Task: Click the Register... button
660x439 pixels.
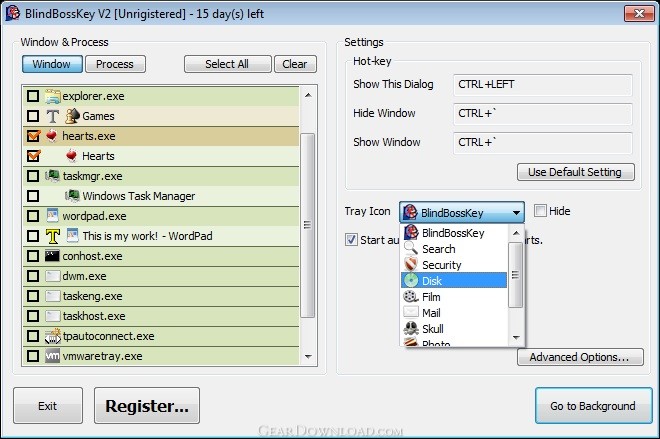Action: coord(147,406)
